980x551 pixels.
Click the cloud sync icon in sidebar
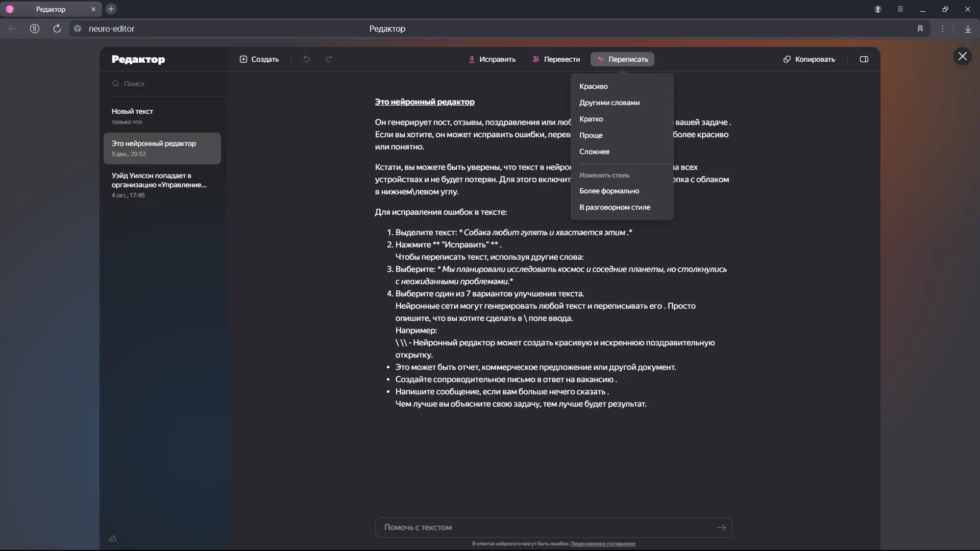113,539
